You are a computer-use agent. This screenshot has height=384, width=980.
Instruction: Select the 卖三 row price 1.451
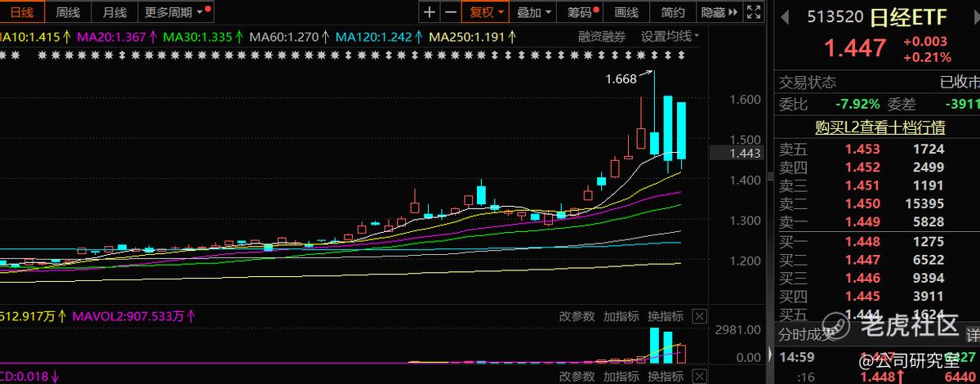pyautogui.click(x=862, y=186)
